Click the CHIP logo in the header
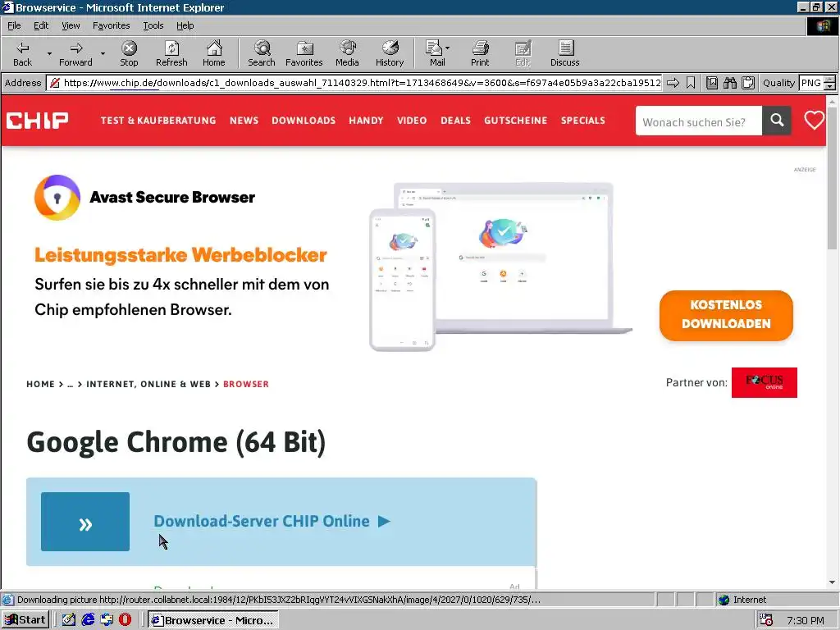The height and width of the screenshot is (630, 840). point(38,121)
